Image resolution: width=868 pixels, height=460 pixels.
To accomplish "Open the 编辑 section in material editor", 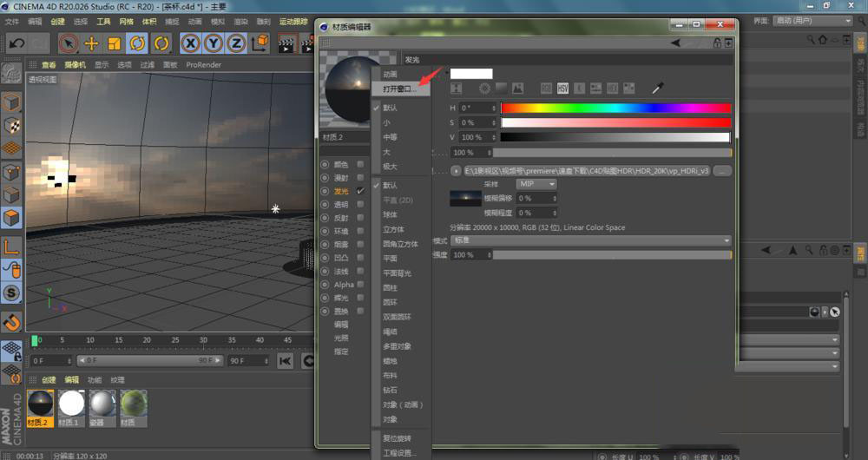I will click(x=341, y=325).
